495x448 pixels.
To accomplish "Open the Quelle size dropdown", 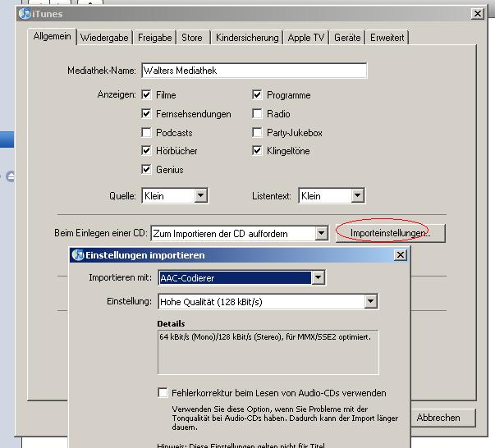I will tap(200, 196).
